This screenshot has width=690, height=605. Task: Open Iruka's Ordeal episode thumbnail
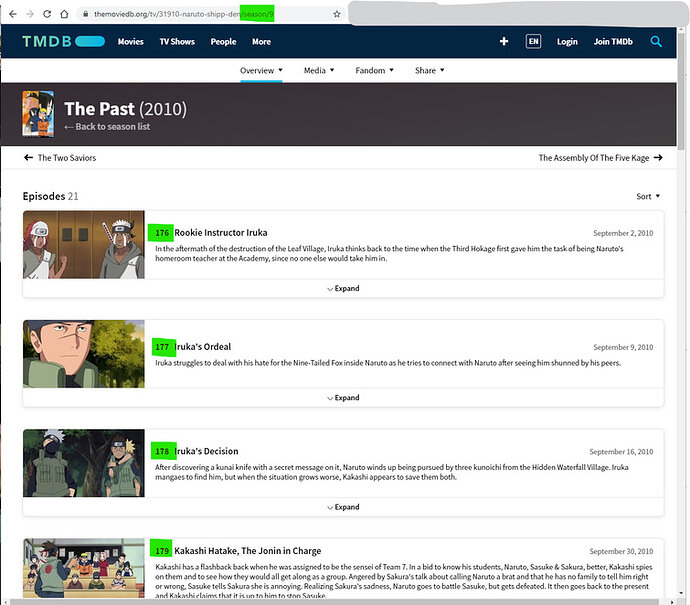tap(84, 354)
